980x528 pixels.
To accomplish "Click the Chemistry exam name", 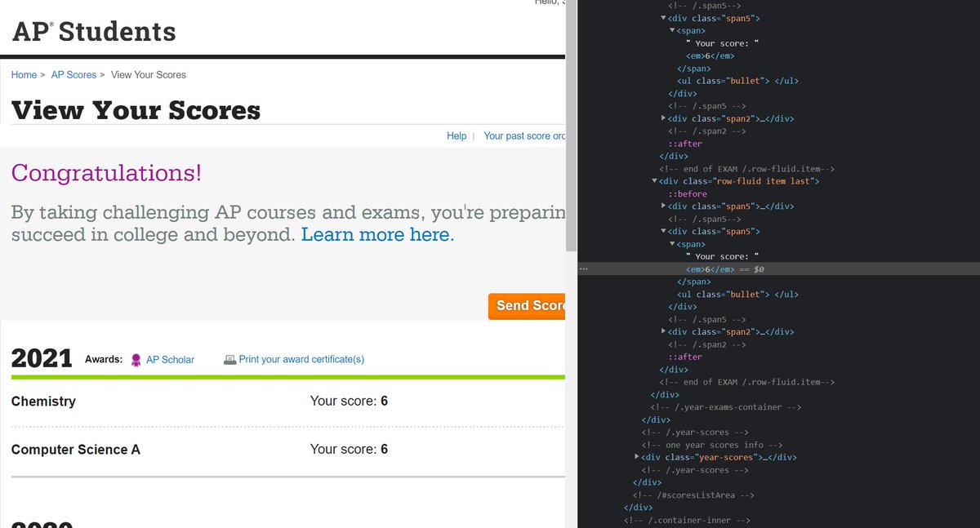I will pyautogui.click(x=44, y=402).
